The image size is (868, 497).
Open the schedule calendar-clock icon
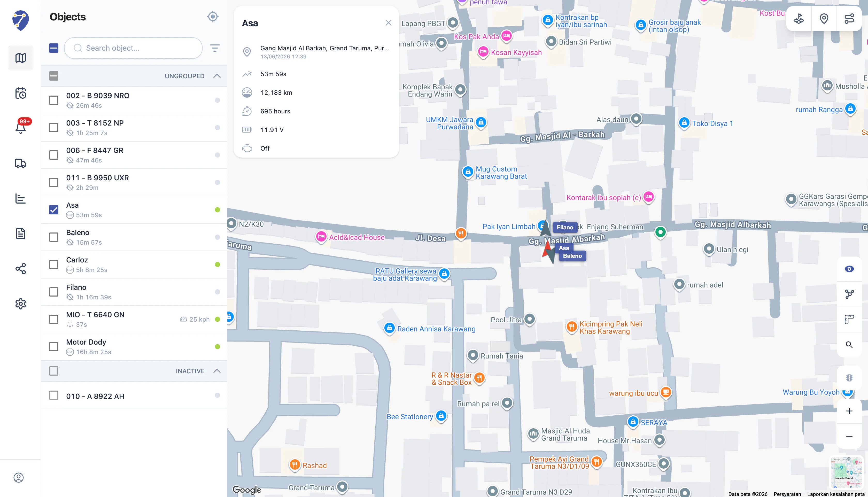tap(20, 93)
